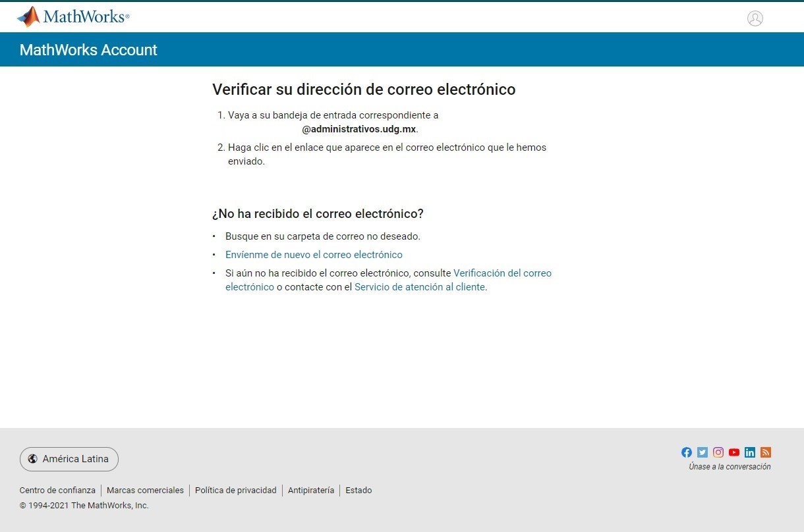Click the MathWorks logo
The height and width of the screenshot is (532, 804).
click(x=72, y=16)
